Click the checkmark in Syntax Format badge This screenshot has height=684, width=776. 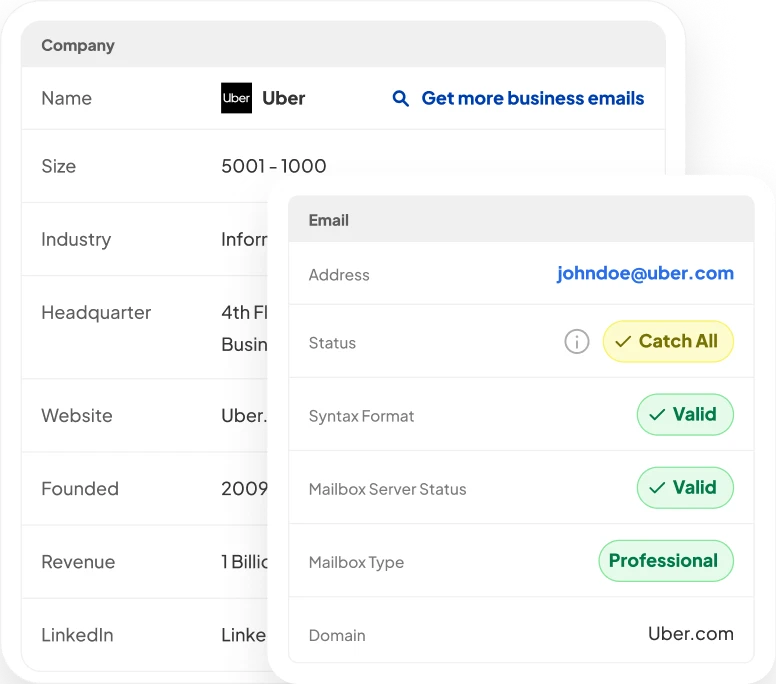click(657, 415)
